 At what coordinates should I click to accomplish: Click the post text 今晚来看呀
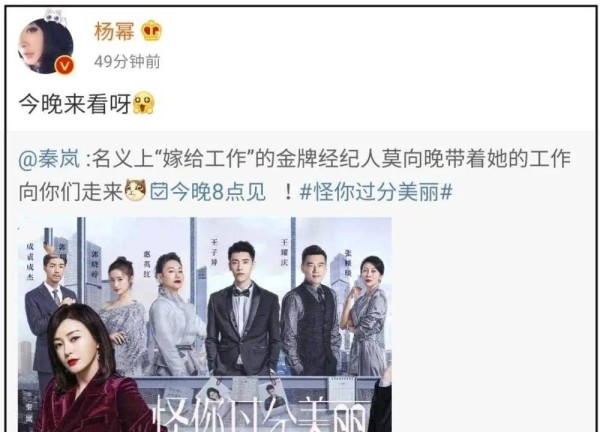pyautogui.click(x=75, y=104)
